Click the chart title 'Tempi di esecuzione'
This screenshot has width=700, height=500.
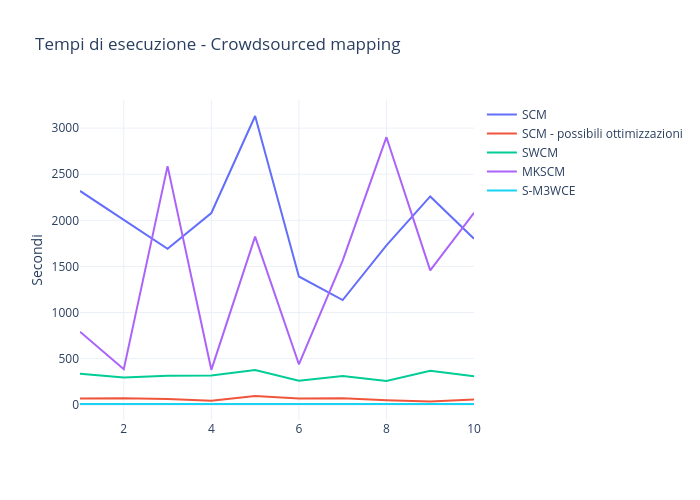[217, 45]
